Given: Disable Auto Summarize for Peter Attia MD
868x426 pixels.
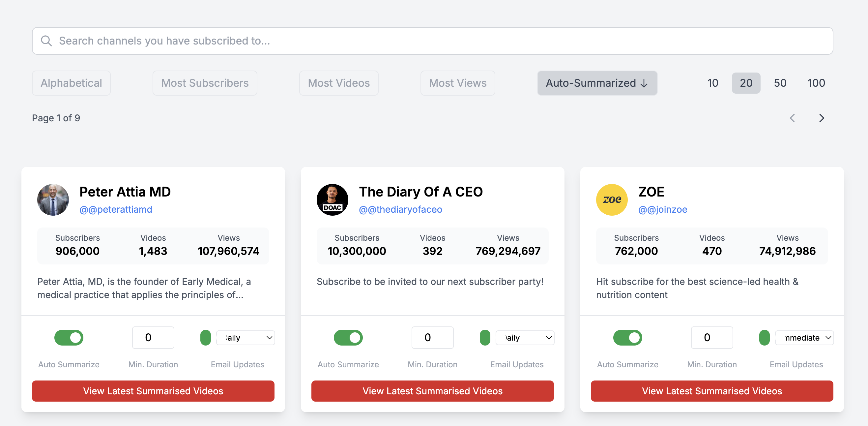Looking at the screenshot, I should pyautogui.click(x=69, y=338).
